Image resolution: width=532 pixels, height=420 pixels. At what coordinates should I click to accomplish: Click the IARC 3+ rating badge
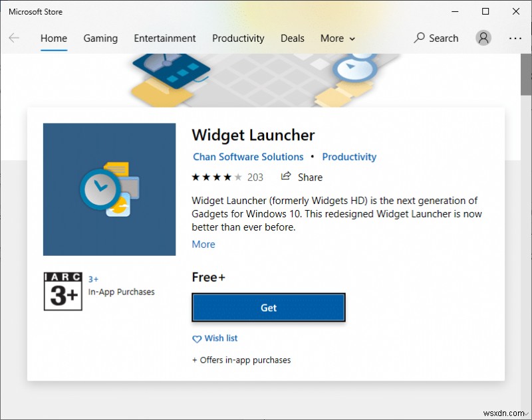pos(63,292)
